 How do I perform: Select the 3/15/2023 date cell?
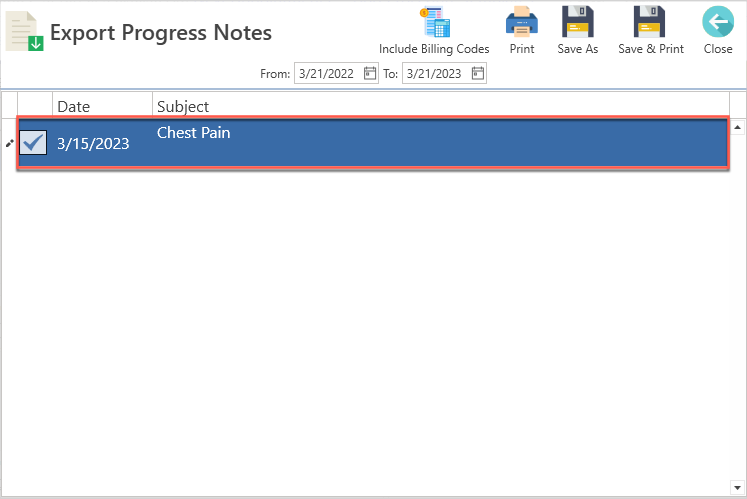pos(93,143)
